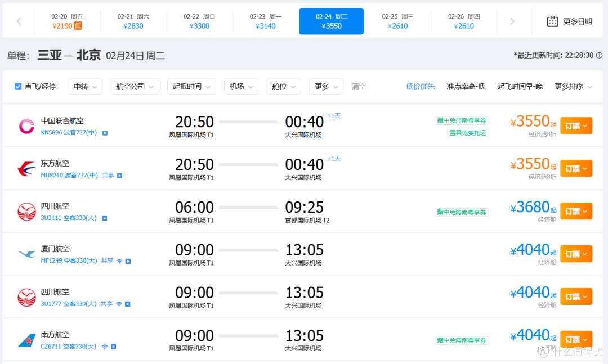
Task: Click video icon next to KN5896
Action: 105,133
